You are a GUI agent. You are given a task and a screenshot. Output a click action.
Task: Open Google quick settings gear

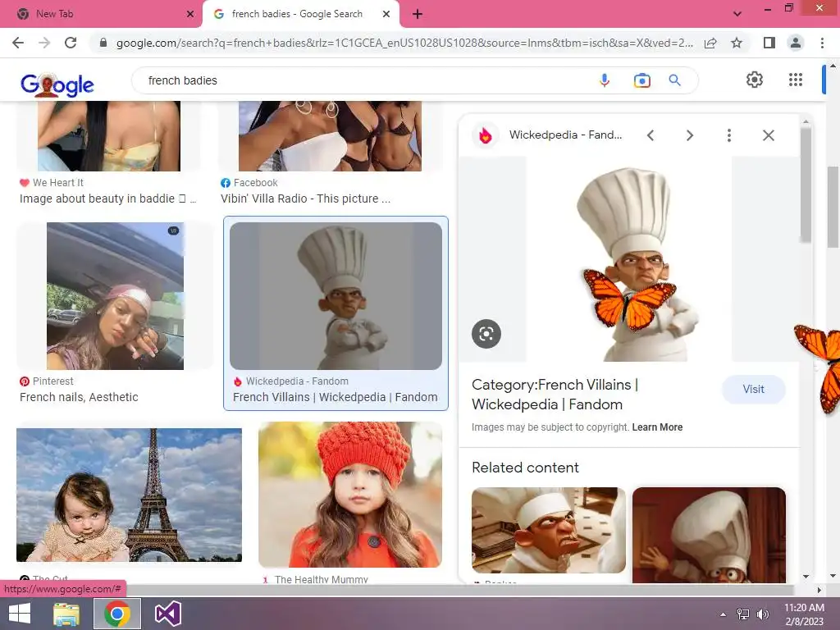755,80
